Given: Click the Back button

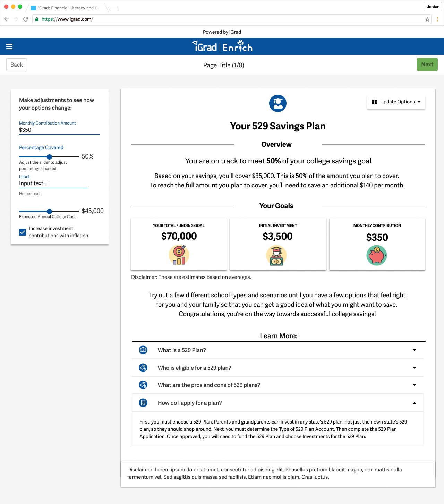Looking at the screenshot, I should pyautogui.click(x=17, y=65).
